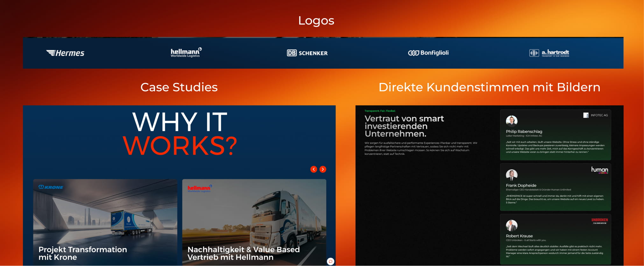Click the RHEINSPACE testimonial quote text

click(555, 199)
